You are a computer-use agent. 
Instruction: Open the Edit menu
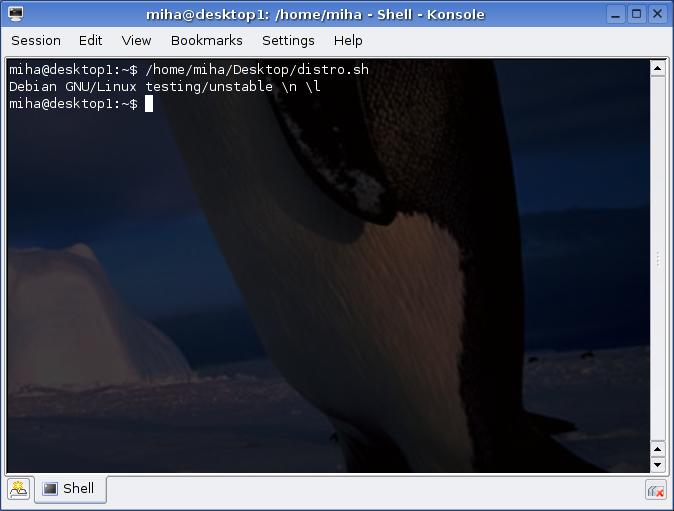tap(90, 40)
